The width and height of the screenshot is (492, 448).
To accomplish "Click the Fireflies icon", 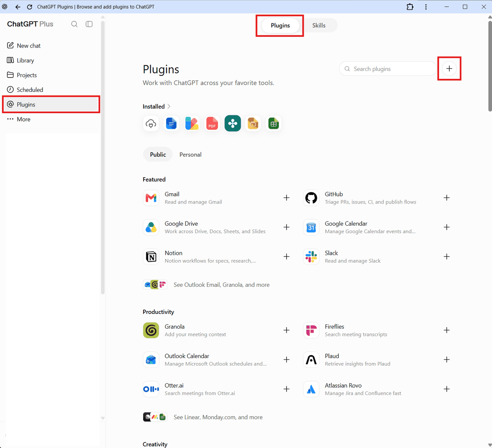I will tap(311, 330).
